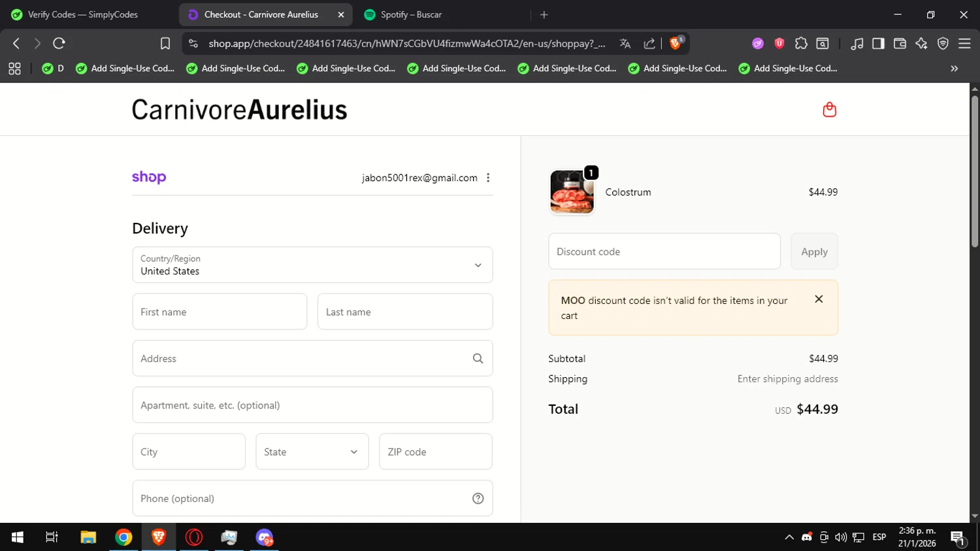Screen dimensions: 980x551
Task: Go back in browser
Action: 16,43
